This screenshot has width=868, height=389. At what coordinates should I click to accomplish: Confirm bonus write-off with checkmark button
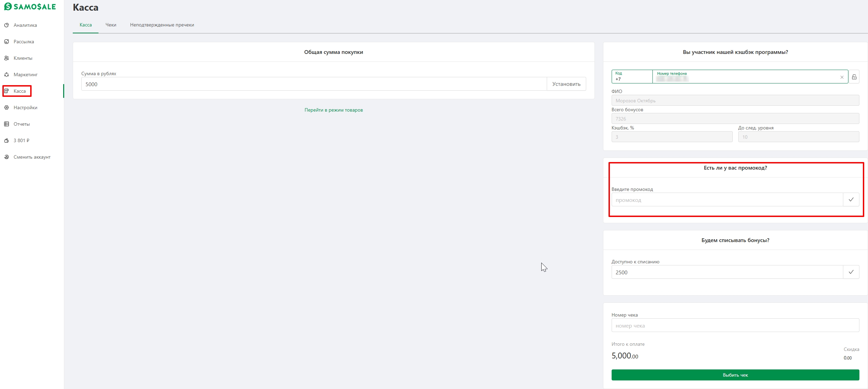click(851, 272)
